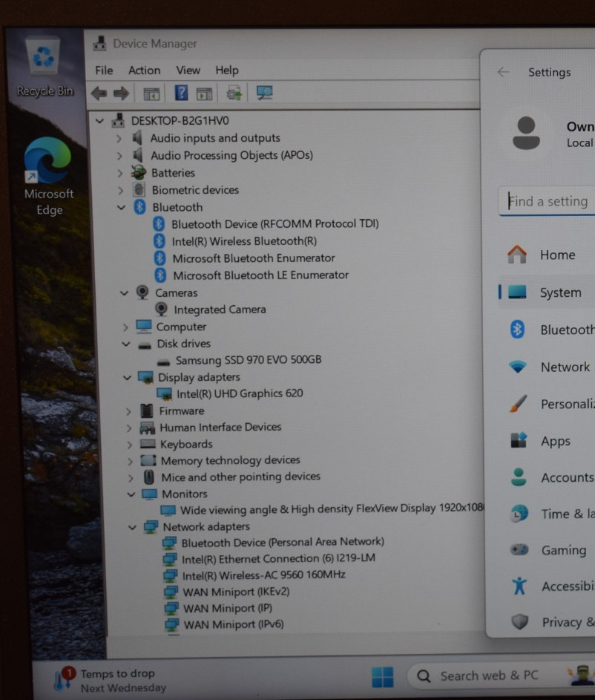The image size is (595, 700).
Task: Click the Mice and other pointing devices icon
Action: (149, 477)
